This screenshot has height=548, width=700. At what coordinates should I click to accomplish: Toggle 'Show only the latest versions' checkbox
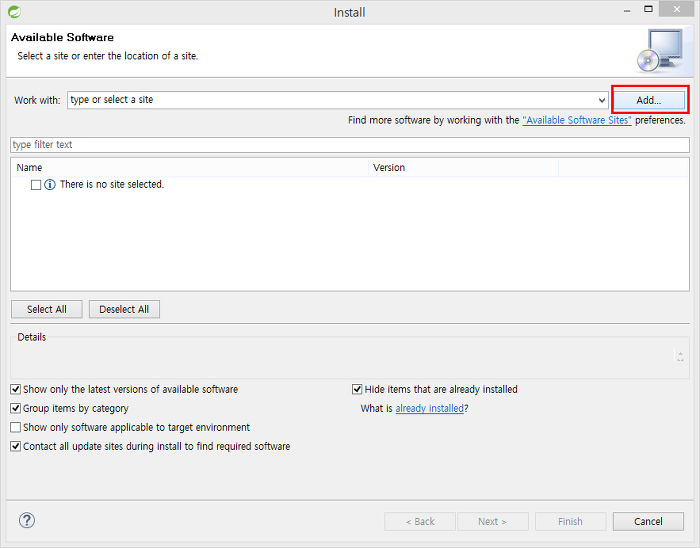click(16, 389)
